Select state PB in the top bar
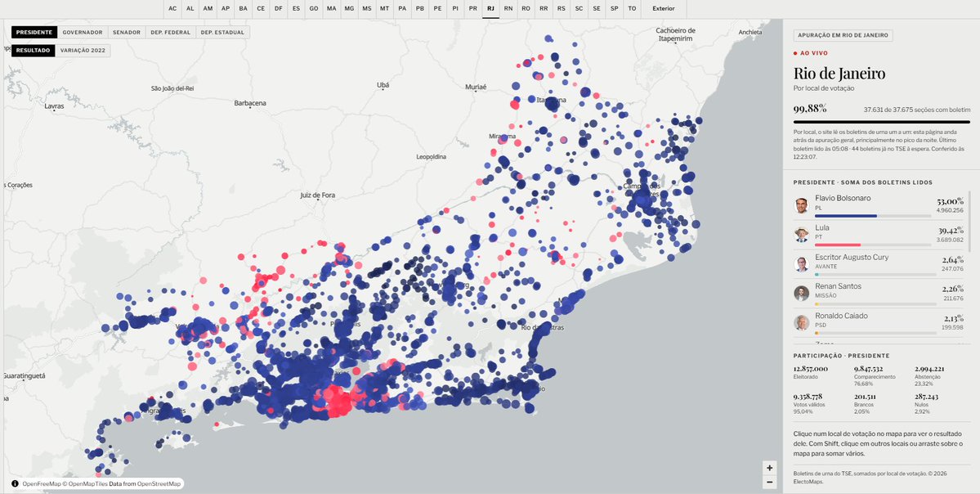Screen dimensions: 980x494 [419, 9]
